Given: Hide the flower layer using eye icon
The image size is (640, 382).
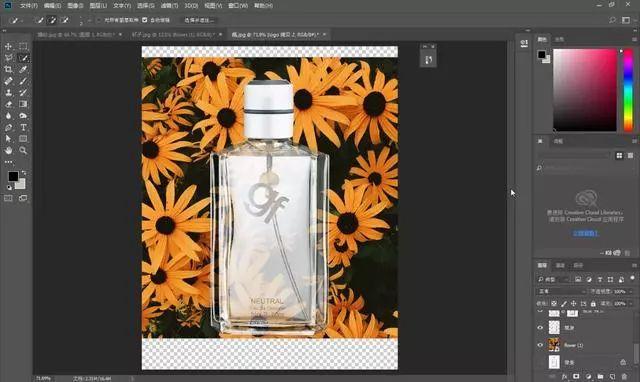Looking at the screenshot, I should 540,345.
